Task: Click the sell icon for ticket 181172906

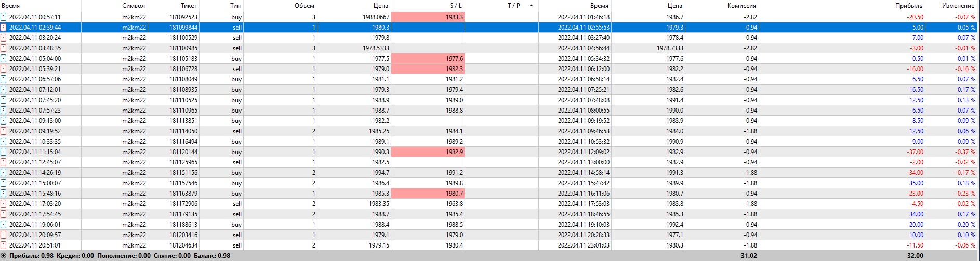Action: pos(4,203)
